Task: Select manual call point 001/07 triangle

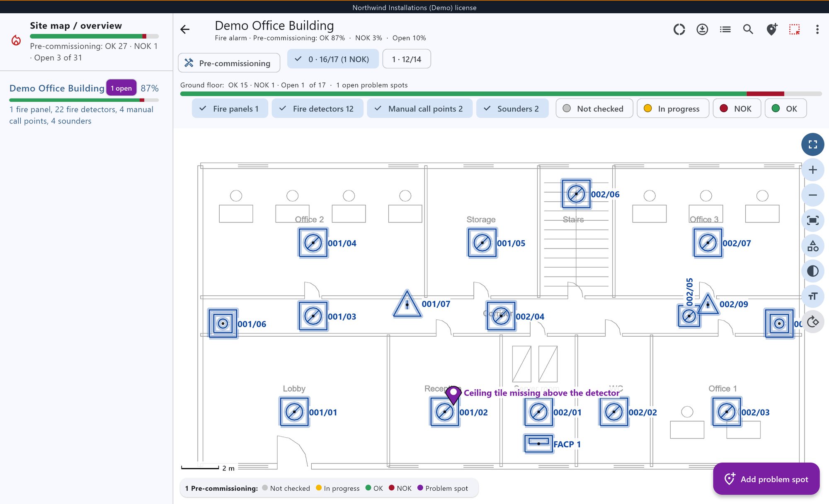Action: (407, 304)
